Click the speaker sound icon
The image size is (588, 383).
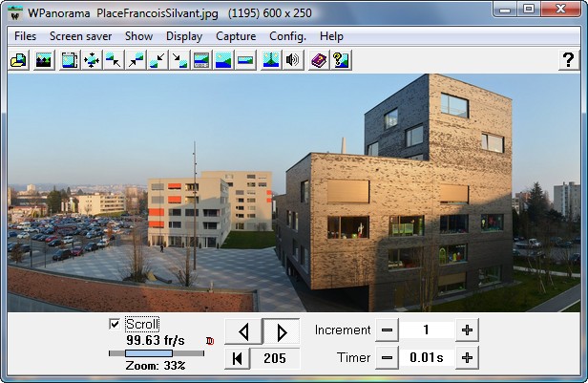[x=293, y=60]
